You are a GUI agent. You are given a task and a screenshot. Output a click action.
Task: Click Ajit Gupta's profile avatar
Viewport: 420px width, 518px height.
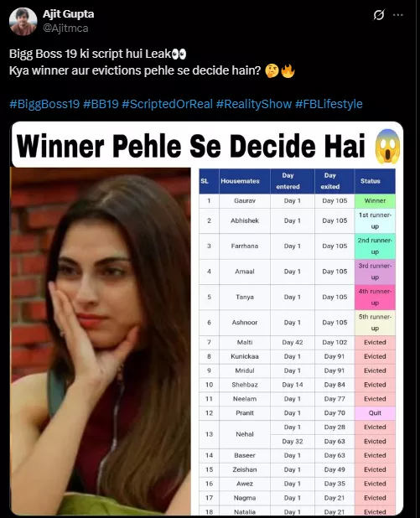(23, 22)
